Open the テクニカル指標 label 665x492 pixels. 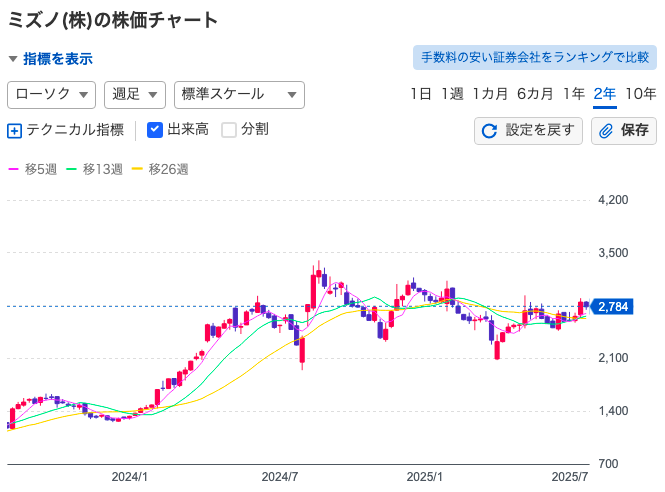tap(75, 130)
